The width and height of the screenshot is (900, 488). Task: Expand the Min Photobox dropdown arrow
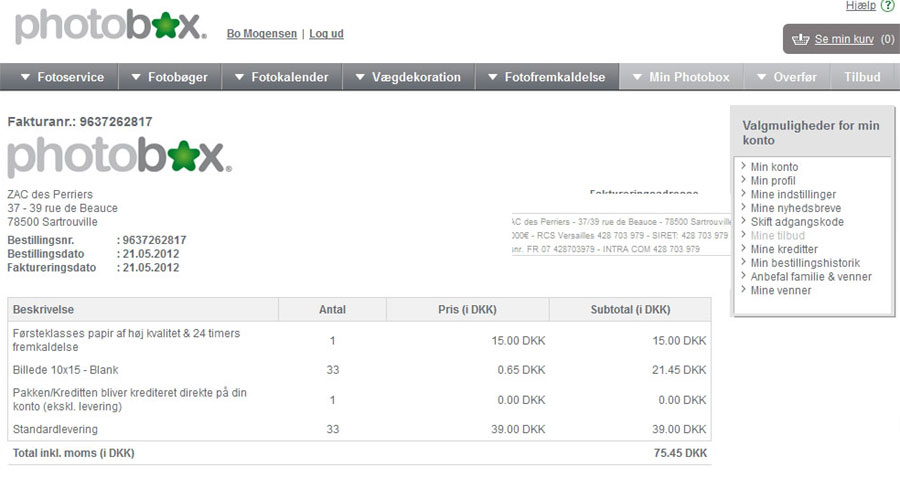pos(637,77)
